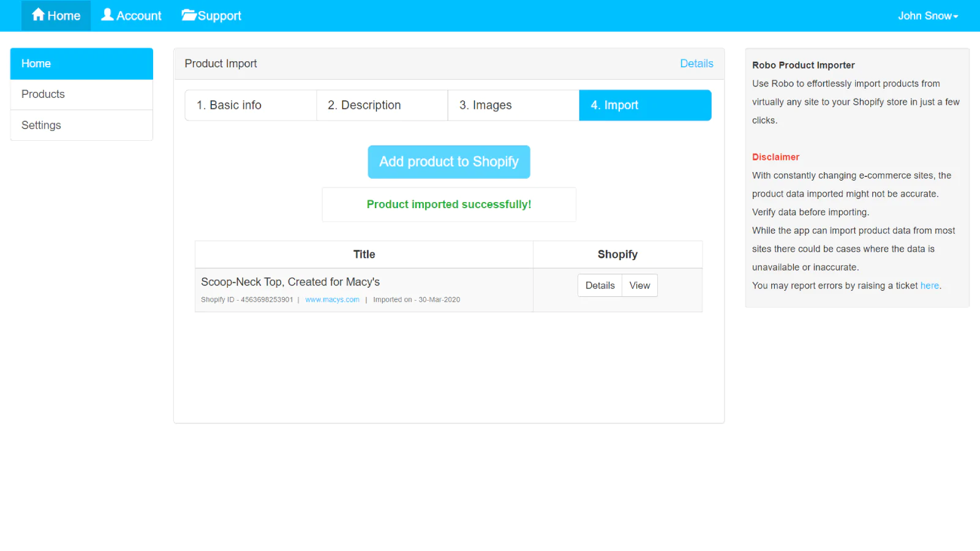
Task: Click the Product imported successfully! message
Action: (449, 204)
